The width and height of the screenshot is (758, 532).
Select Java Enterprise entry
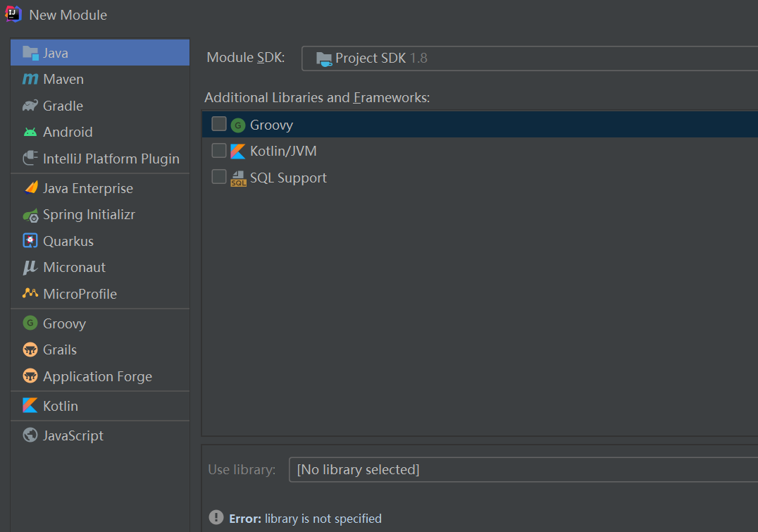[x=100, y=187]
